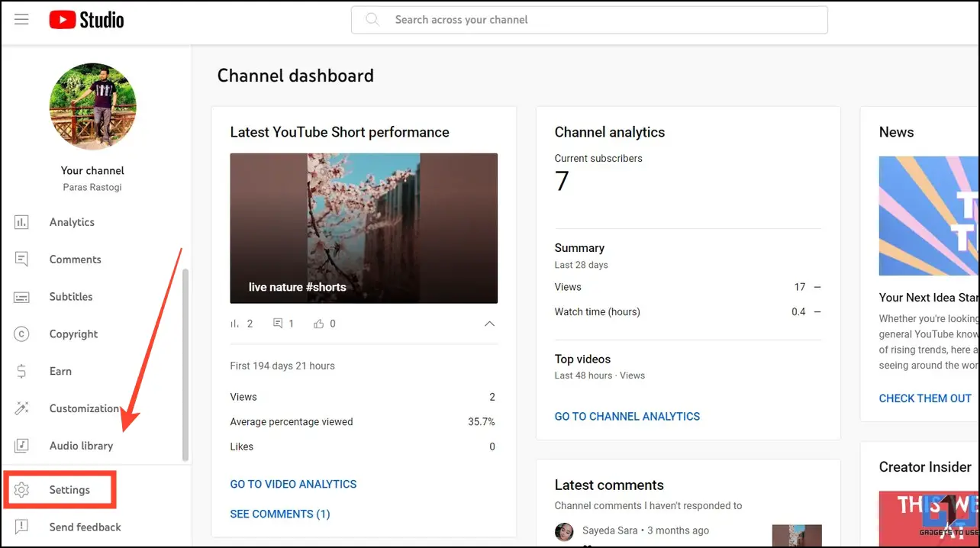Screen dimensions: 980x548
Task: Click the YouTube Studio logo
Action: click(86, 20)
